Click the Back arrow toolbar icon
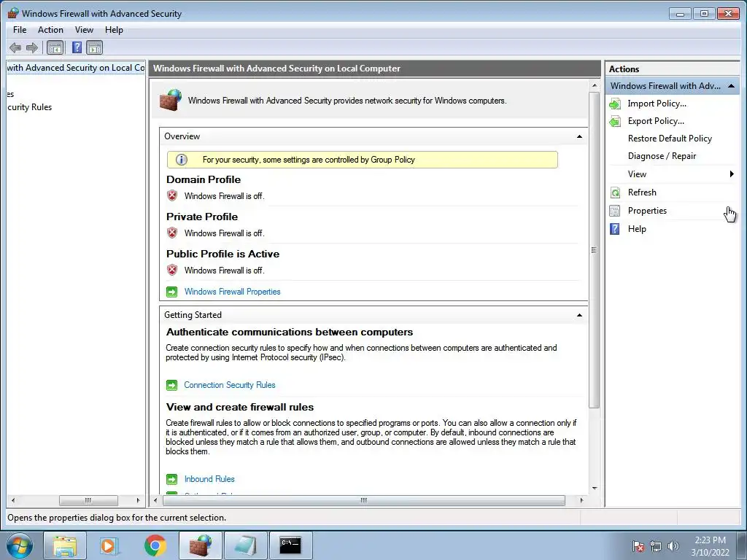This screenshot has height=560, width=747. coord(15,47)
